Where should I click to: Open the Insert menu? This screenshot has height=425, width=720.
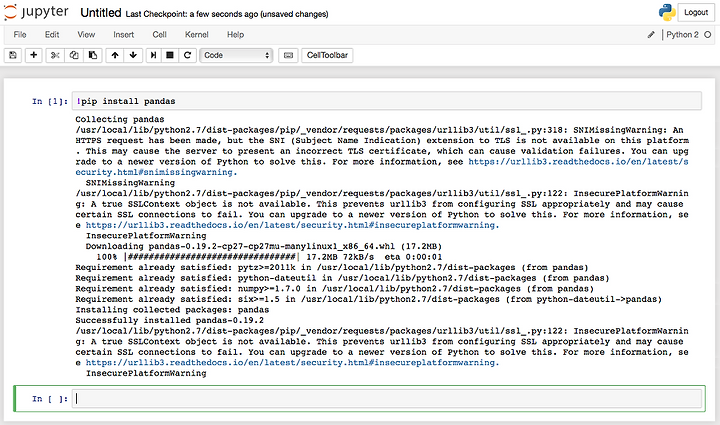point(124,34)
